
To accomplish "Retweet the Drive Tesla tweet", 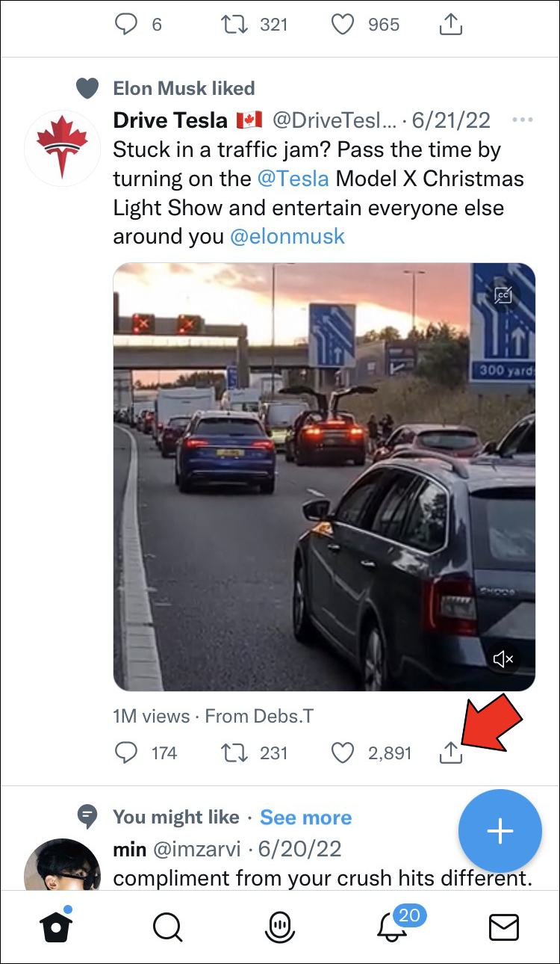I will pos(234,753).
